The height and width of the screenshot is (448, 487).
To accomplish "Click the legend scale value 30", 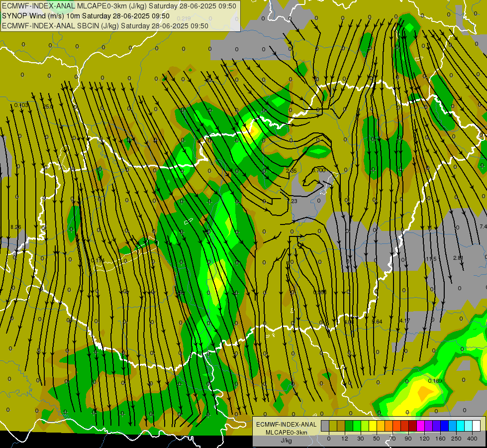I will click(361, 439).
